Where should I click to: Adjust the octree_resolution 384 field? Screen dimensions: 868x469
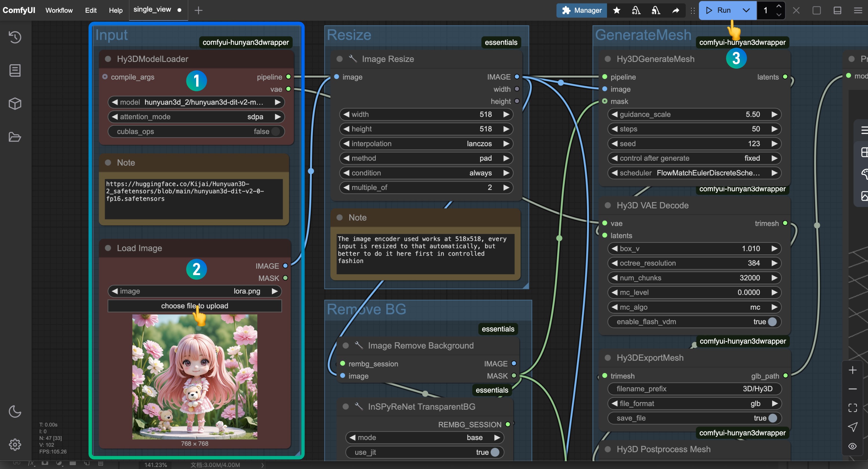tap(694, 263)
